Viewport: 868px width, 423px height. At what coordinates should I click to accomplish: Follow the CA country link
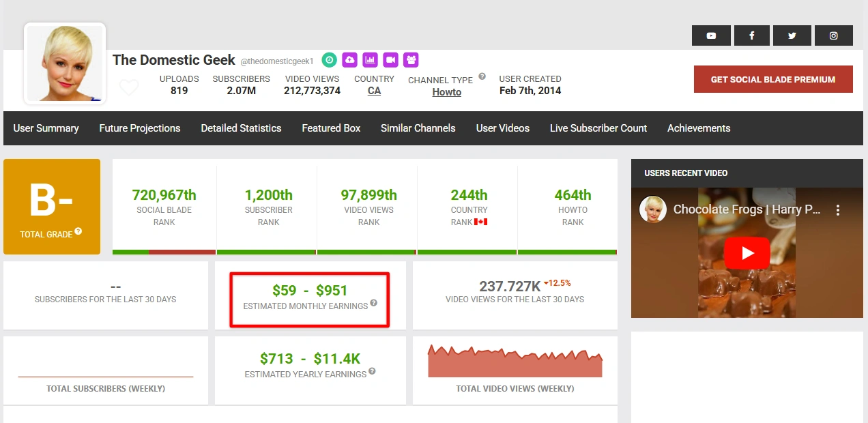[x=375, y=91]
